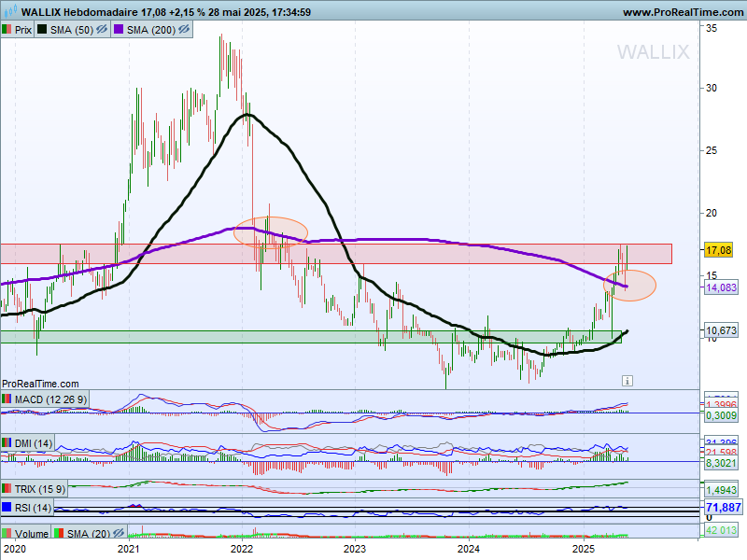Click the 2024 time axis label
The height and width of the screenshot is (560, 747).
pos(469,549)
